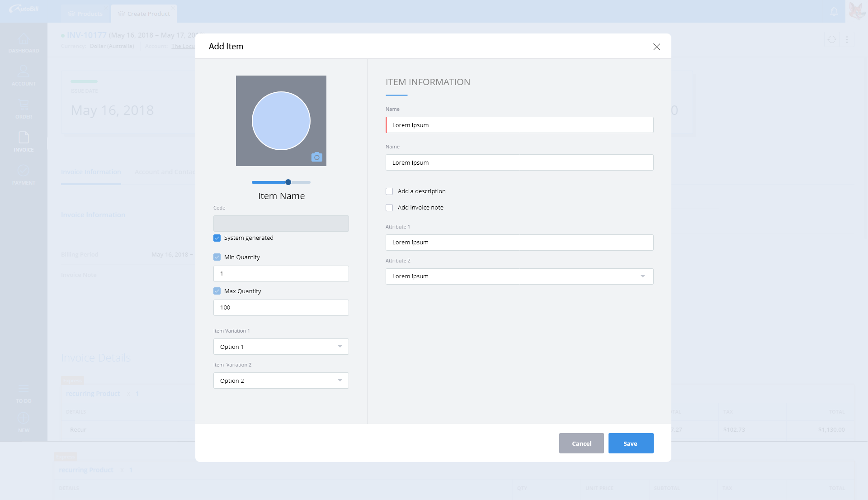This screenshot has height=500, width=868.
Task: Expand the Item Variation 1 dropdown
Action: click(x=281, y=347)
